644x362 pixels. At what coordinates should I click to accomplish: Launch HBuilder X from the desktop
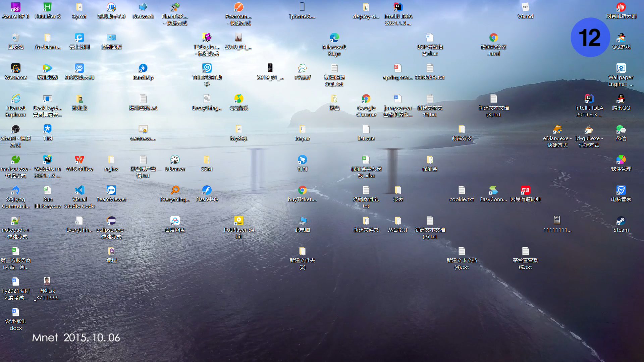48,11
